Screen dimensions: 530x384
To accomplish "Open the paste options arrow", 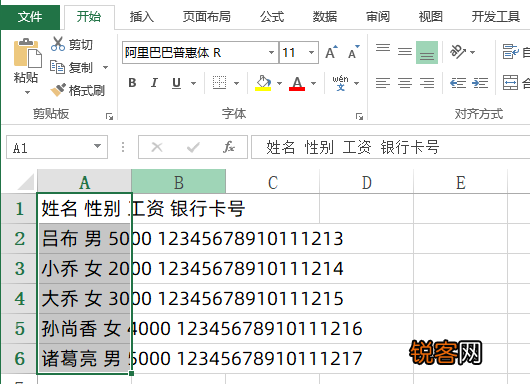I will tap(27, 92).
